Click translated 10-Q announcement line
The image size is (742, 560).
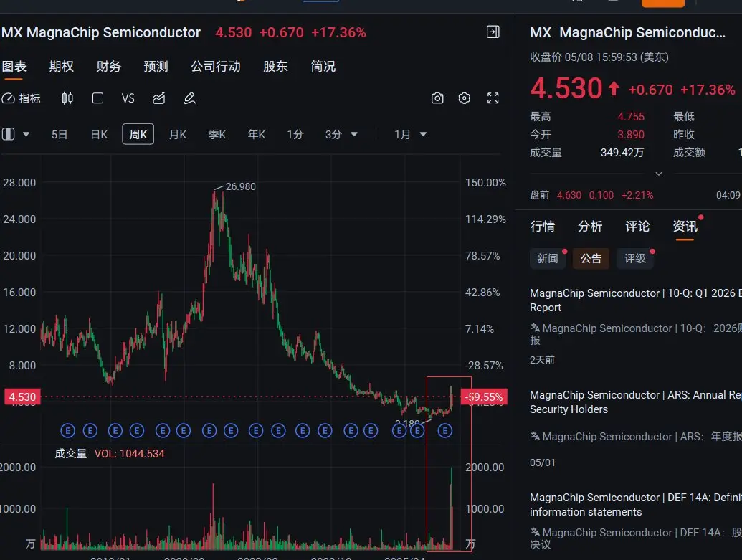(635, 333)
